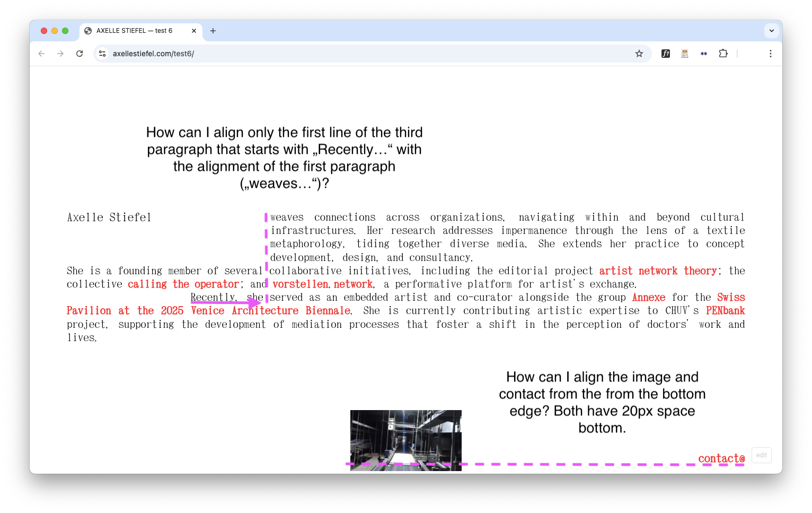The height and width of the screenshot is (513, 812).
Task: Click the industrial corridor image thumbnail
Action: (x=405, y=440)
